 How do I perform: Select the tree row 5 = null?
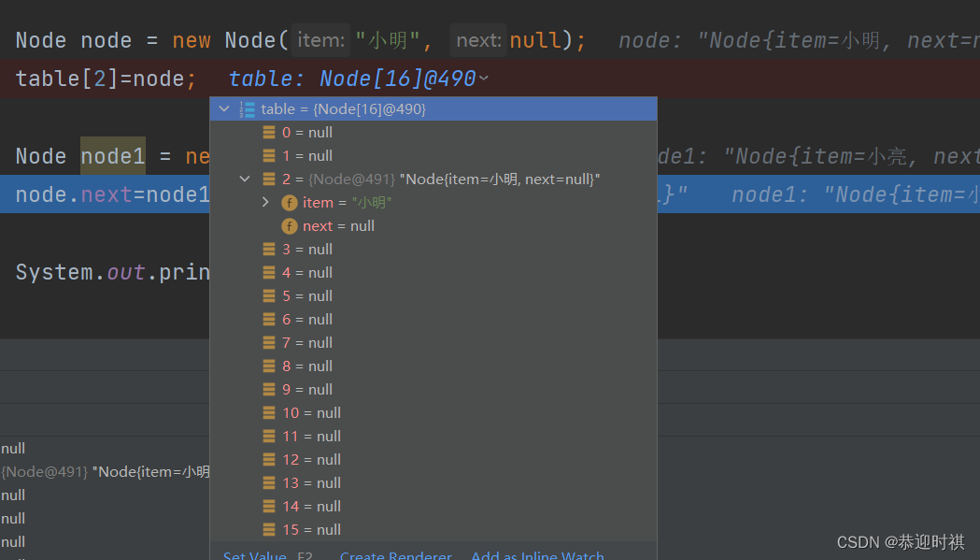(x=308, y=295)
